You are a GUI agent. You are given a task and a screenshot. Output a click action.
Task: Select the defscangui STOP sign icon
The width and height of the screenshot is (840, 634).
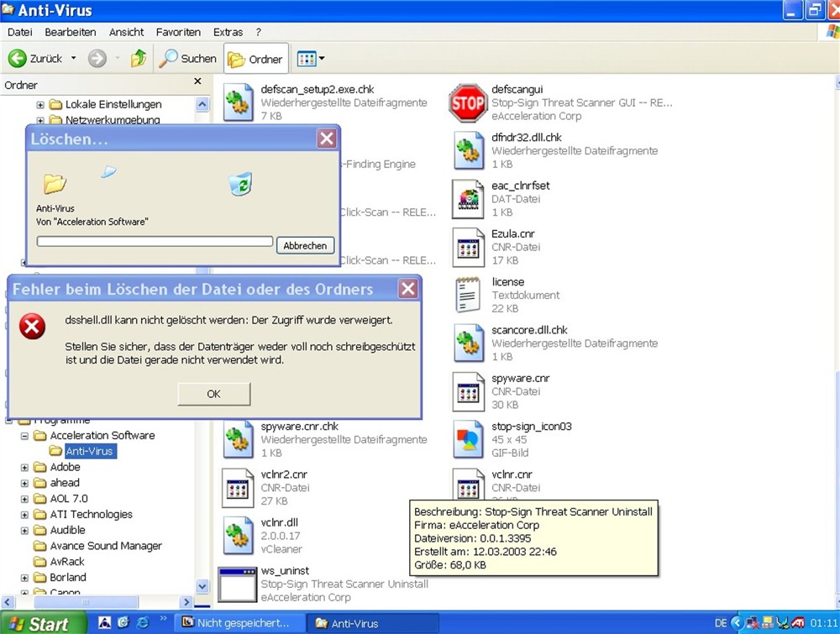pyautogui.click(x=468, y=102)
